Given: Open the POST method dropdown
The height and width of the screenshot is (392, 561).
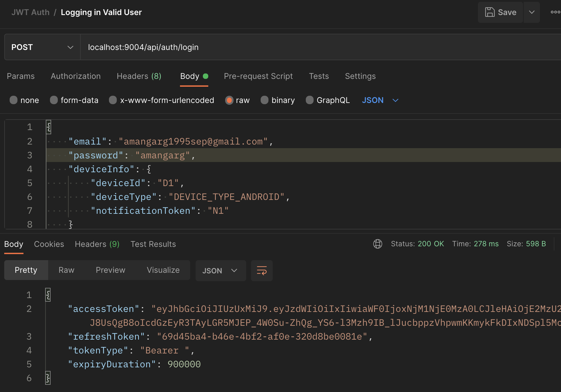Looking at the screenshot, I should [42, 47].
